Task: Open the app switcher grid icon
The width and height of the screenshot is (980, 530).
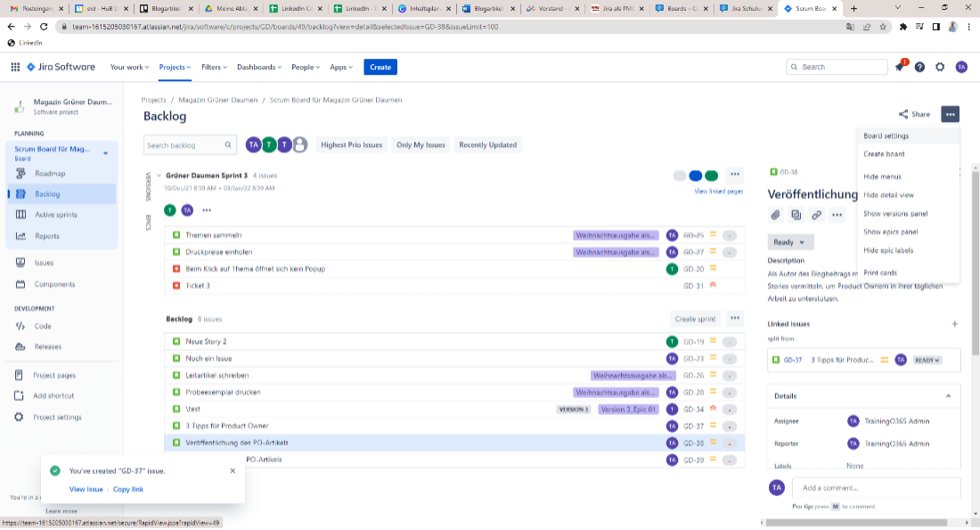Action: (15, 67)
